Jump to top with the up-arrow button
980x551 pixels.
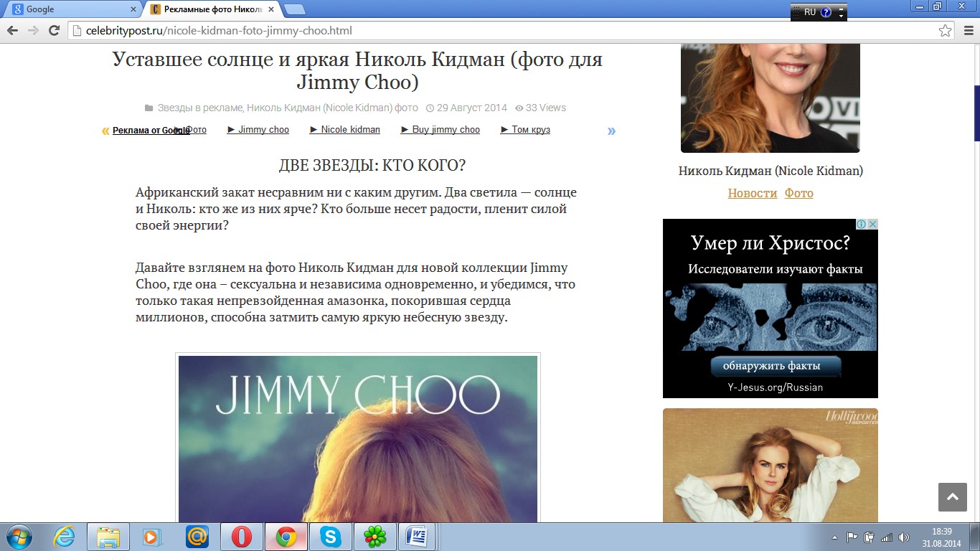tap(952, 497)
